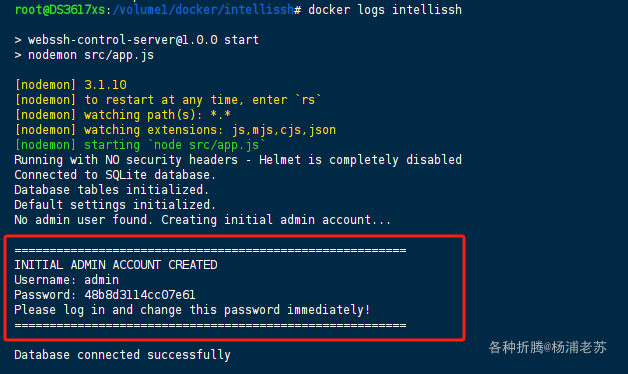Screen dimensions: 628x374
Task: Click the nodemon version 3.1.10 text
Action: (x=105, y=85)
